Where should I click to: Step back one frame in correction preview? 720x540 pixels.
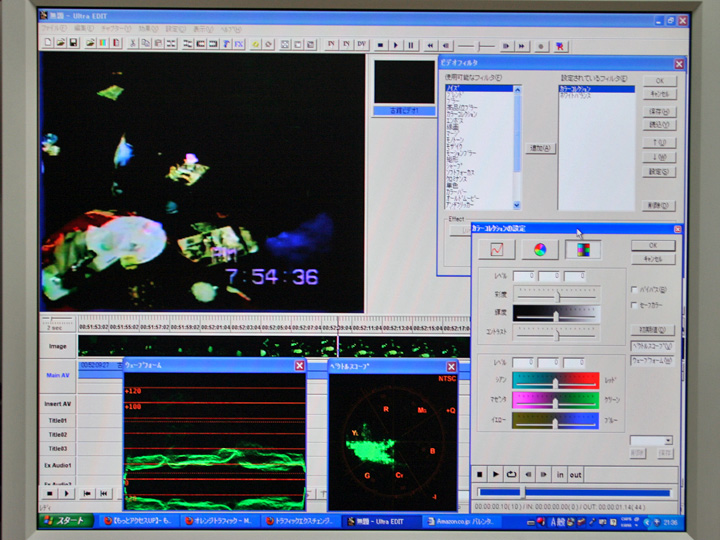pyautogui.click(x=528, y=474)
